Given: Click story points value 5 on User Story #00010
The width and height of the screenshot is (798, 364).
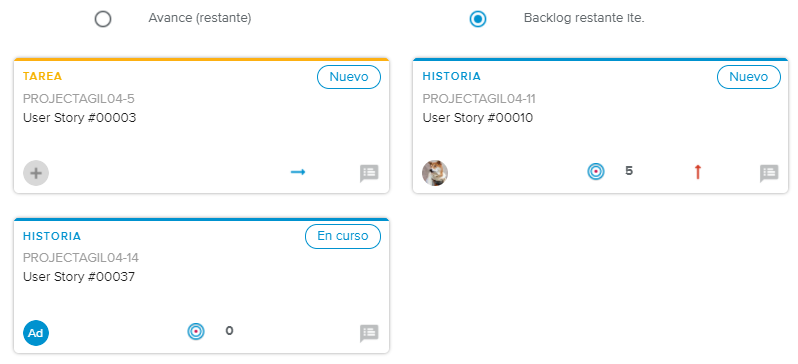Looking at the screenshot, I should point(629,171).
